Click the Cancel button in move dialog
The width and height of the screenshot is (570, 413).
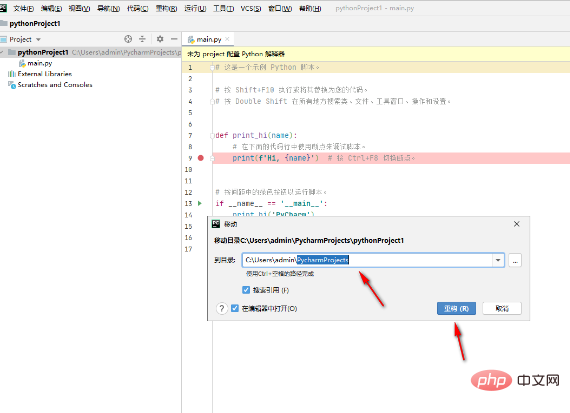coord(502,309)
